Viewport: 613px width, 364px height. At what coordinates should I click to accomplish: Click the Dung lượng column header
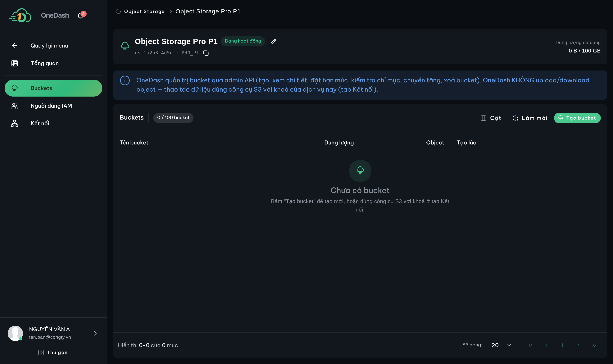pos(339,143)
